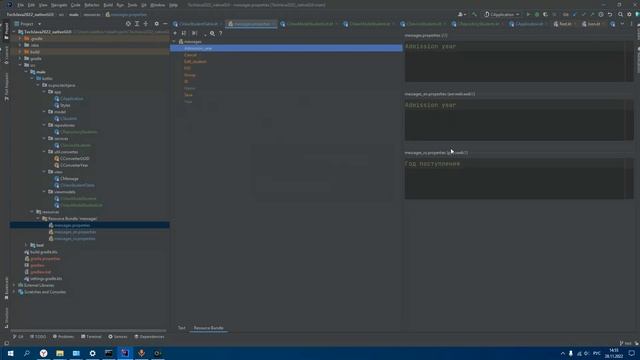Viewport: 640px width, 360px height.
Task: Select settings.gradle.kts file in tree
Action: pyautogui.click(x=46, y=278)
